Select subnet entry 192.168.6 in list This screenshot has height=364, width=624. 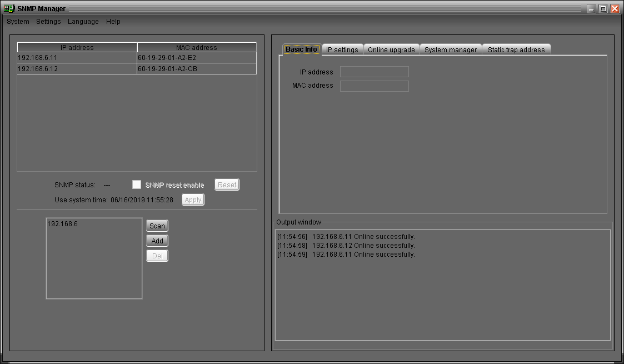[x=62, y=224]
